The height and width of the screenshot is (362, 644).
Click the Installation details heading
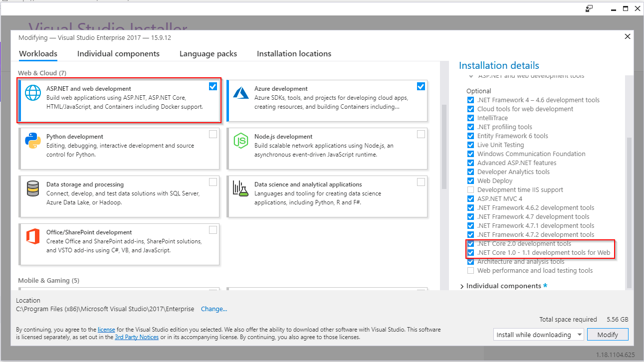[x=499, y=65]
